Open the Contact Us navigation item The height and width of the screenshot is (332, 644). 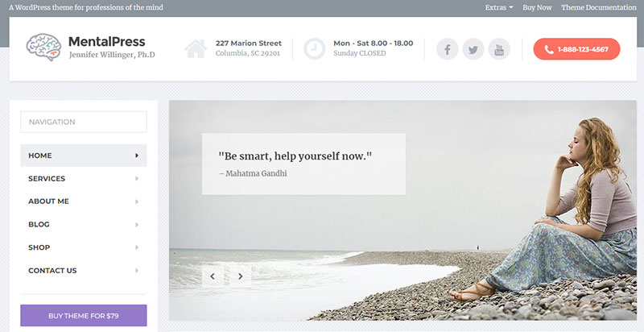tap(84, 271)
